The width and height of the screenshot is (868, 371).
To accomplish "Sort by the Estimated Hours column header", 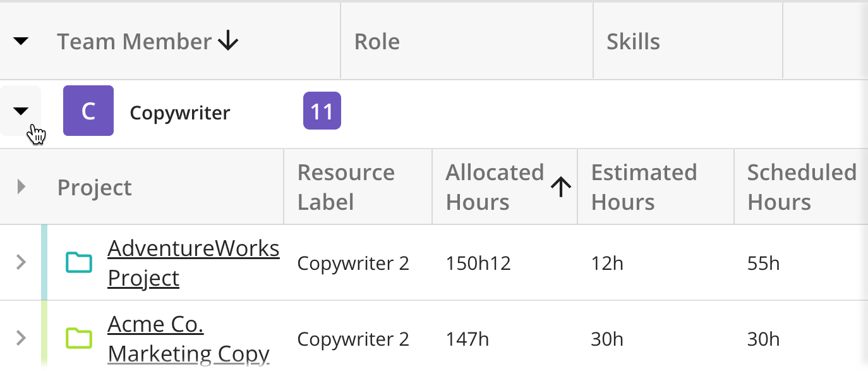I will click(643, 186).
